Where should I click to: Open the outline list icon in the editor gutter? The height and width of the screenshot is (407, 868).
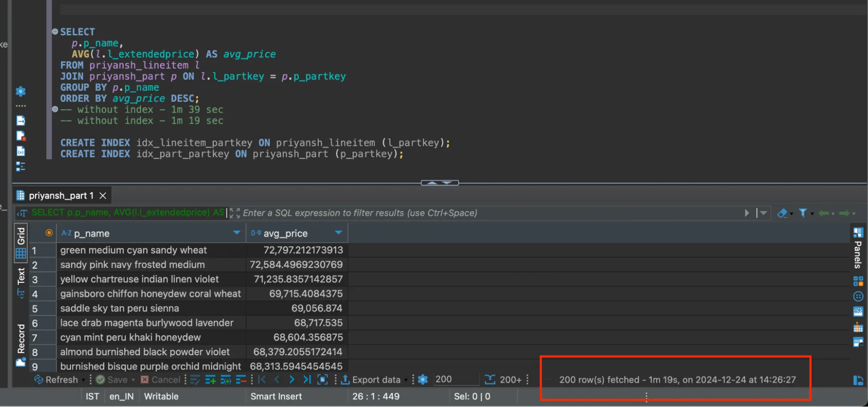(20, 166)
